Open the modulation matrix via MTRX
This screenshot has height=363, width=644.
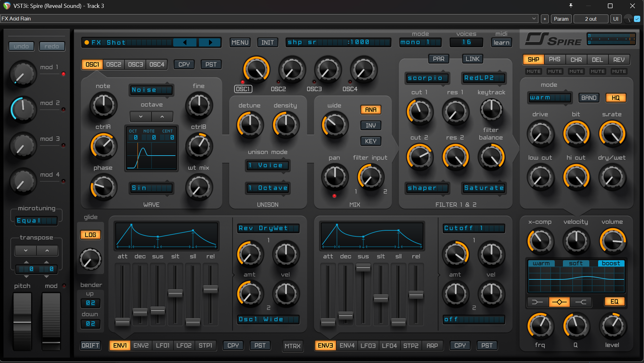click(x=293, y=346)
